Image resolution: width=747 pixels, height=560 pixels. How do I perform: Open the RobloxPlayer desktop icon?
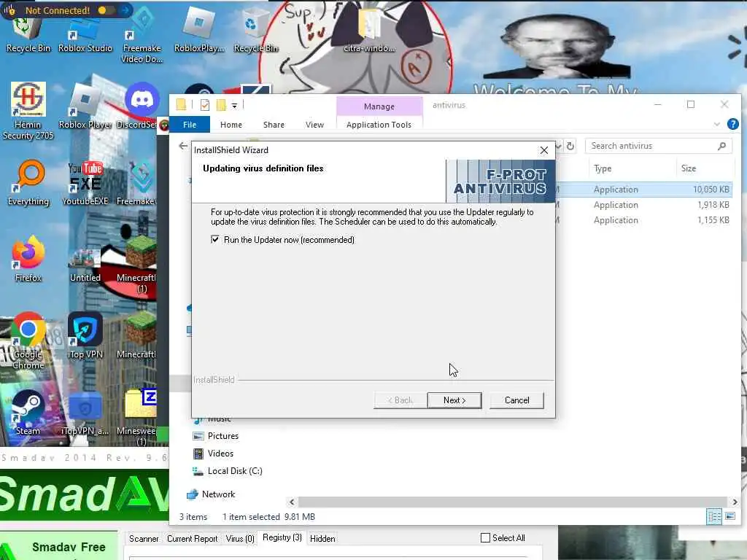click(x=199, y=28)
